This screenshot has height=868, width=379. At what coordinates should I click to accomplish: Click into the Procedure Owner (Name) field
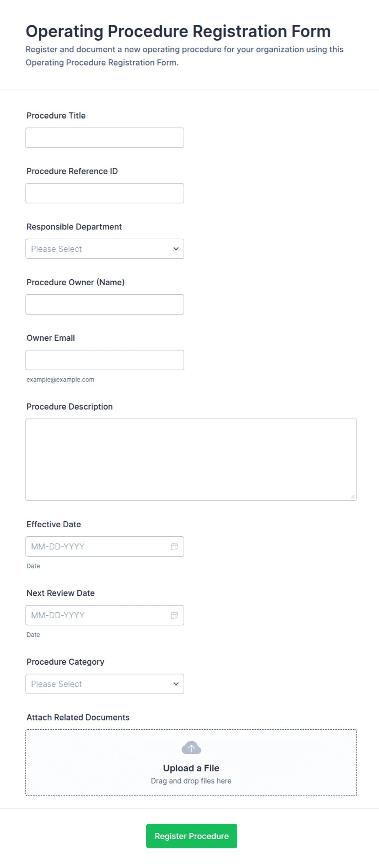pos(105,304)
